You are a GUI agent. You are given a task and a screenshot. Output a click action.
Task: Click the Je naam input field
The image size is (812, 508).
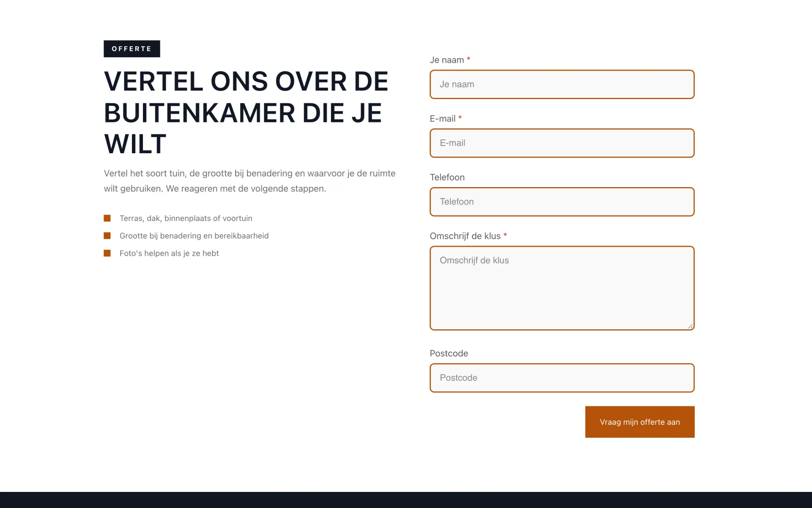(x=562, y=84)
